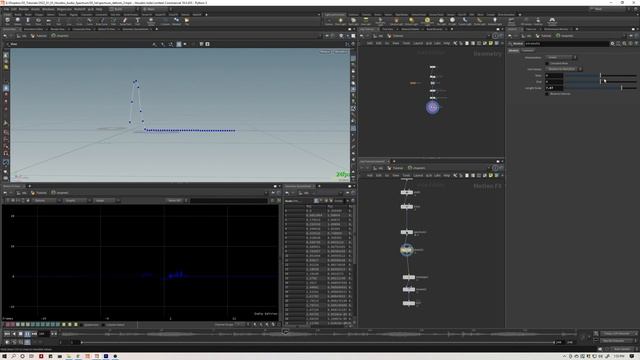The height and width of the screenshot is (360, 640).
Task: Select the Curve shelf tool
Action: [89, 21]
